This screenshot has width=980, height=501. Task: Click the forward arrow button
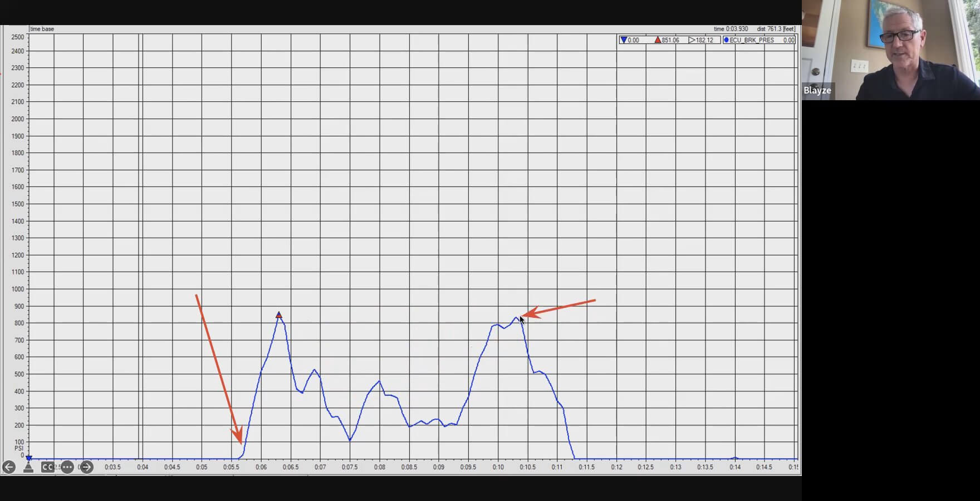(86, 467)
